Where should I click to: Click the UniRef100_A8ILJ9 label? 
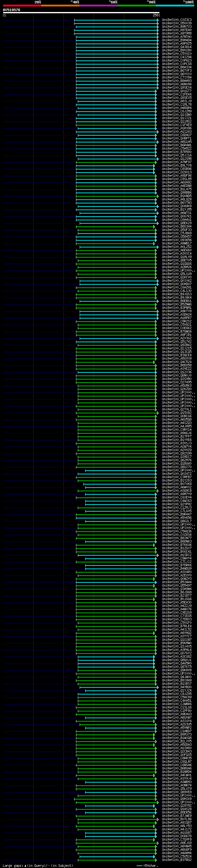tap(176, 101)
